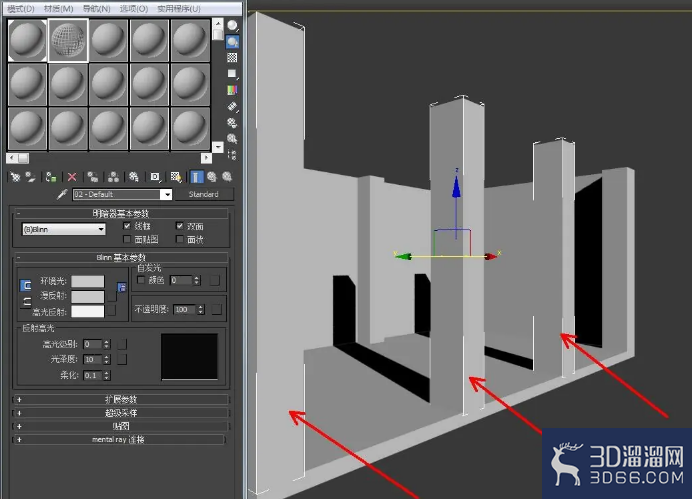Screen dimensions: 692x499
Task: Click the 光泽度 value field
Action: pos(93,359)
